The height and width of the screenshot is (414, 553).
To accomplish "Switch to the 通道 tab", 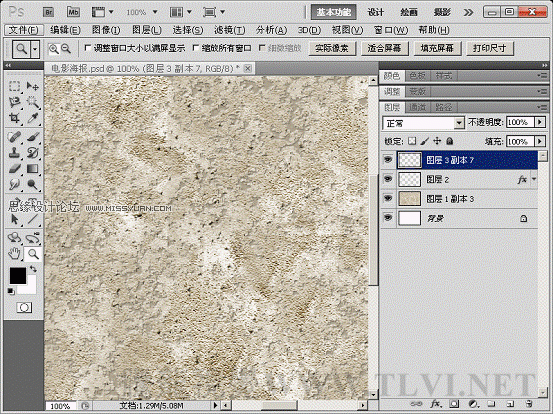I will pyautogui.click(x=418, y=107).
